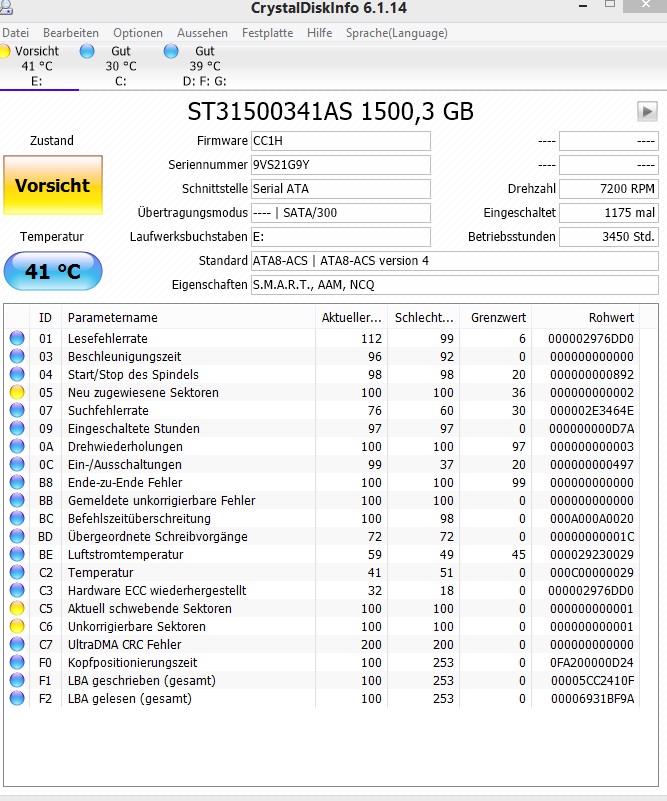Click status icon for LBA geschrieben (gesamt)
This screenshot has height=801, width=667.
17,680
